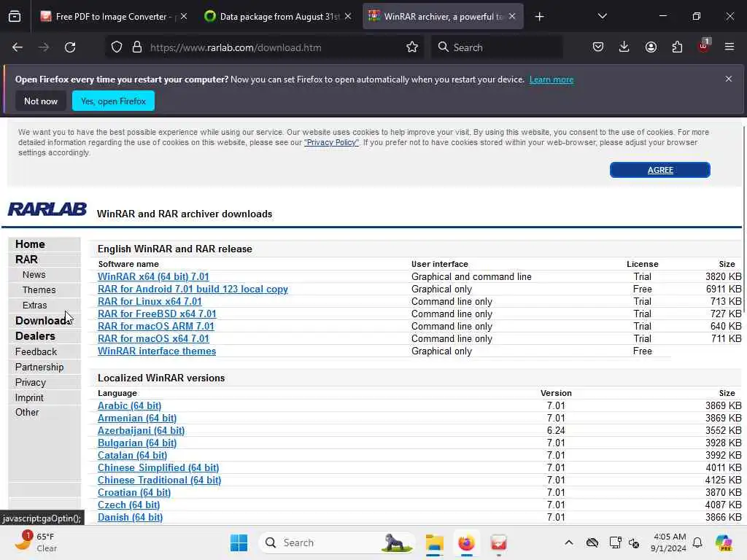Open Imprint in site sidebar
Screen dimensions: 747x560
[x=29, y=397]
